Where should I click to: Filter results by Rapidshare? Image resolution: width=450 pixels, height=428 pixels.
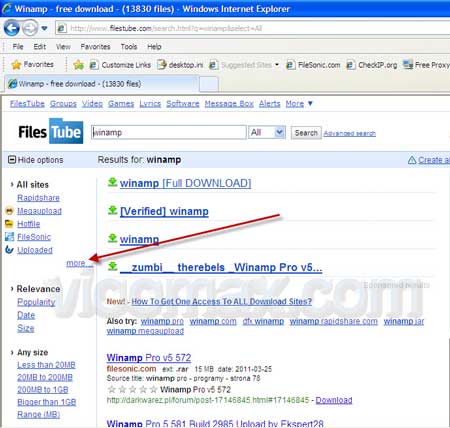38,198
